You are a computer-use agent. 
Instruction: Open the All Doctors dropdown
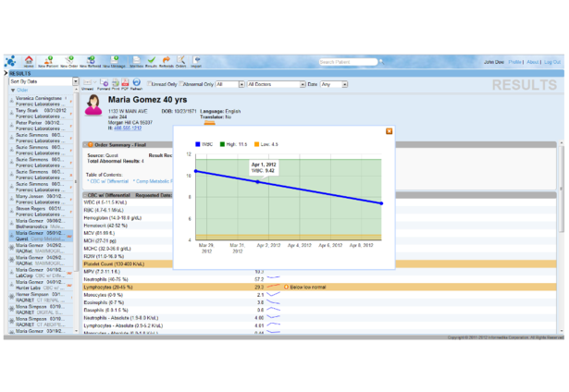276,84
